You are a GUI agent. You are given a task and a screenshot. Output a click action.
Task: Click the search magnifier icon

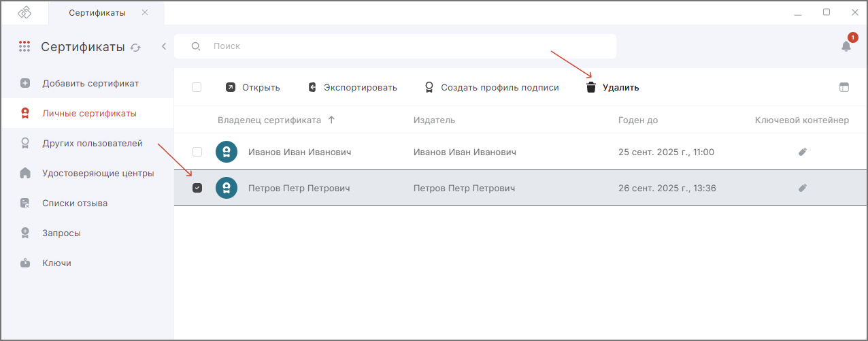click(196, 46)
